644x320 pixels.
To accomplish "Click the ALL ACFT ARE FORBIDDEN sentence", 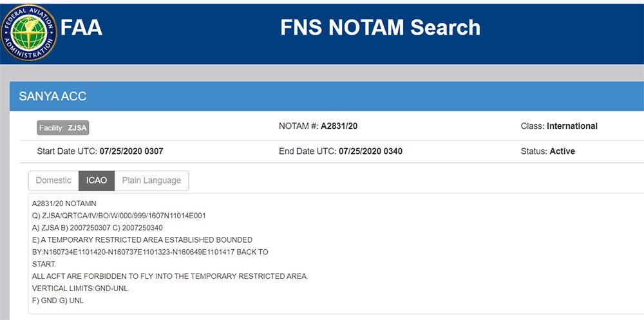I will coord(170,276).
